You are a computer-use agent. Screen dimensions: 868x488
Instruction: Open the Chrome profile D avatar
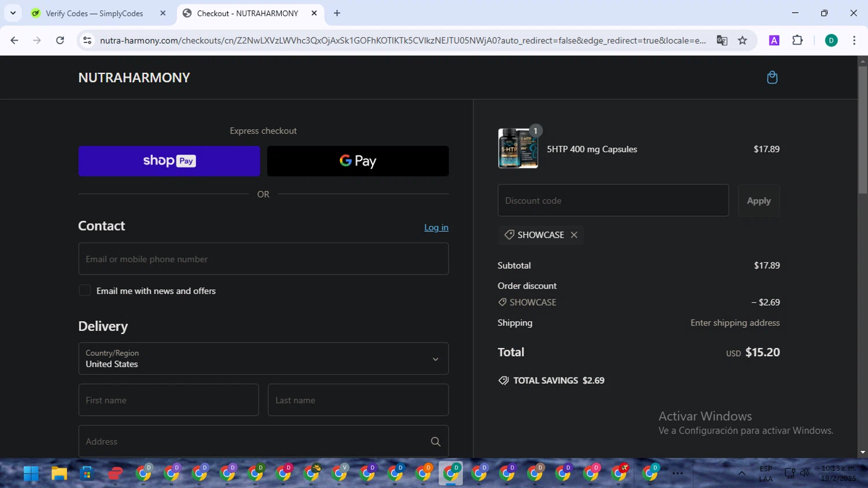[x=831, y=41]
